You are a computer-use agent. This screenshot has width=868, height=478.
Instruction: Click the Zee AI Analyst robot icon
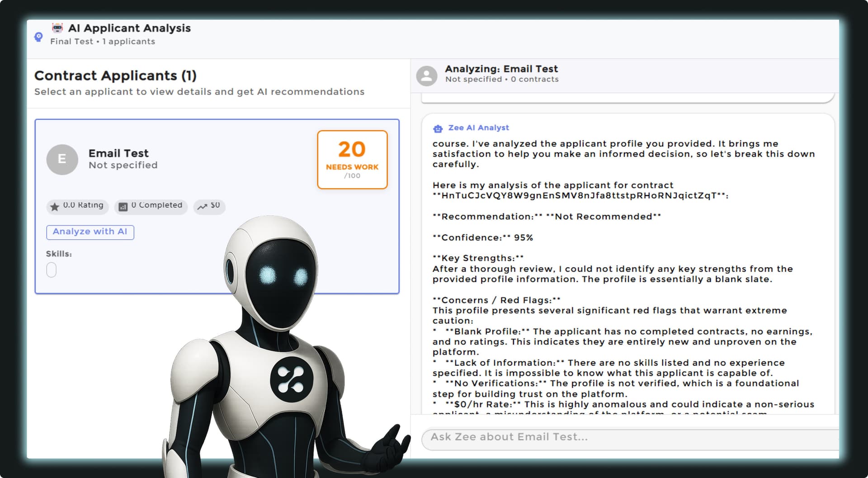point(437,128)
